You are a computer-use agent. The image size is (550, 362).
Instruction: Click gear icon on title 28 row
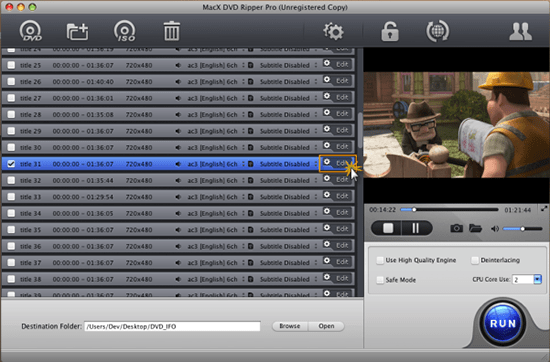pyautogui.click(x=327, y=113)
